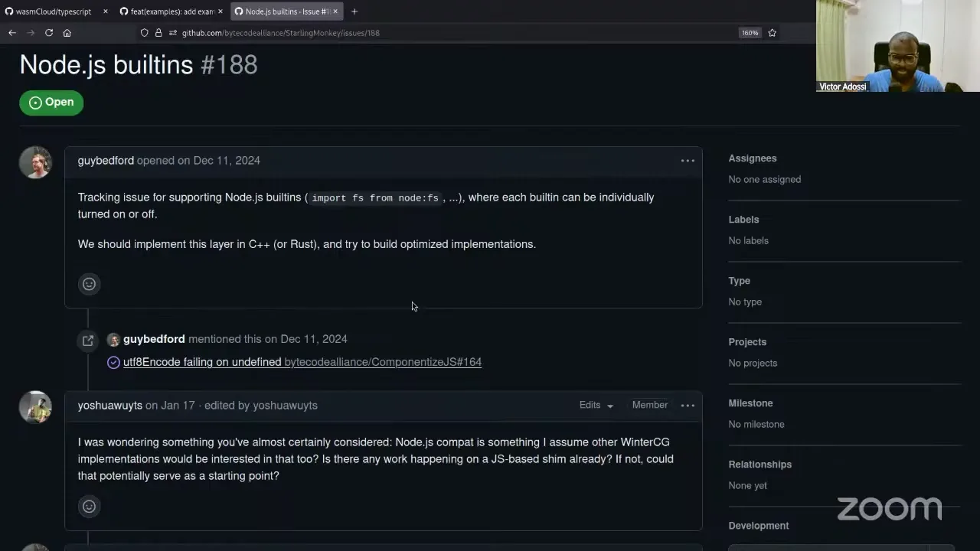Open the bytecodealliance/ComponentizeJS#164 reference
Image resolution: width=980 pixels, height=551 pixels.
[x=383, y=362]
